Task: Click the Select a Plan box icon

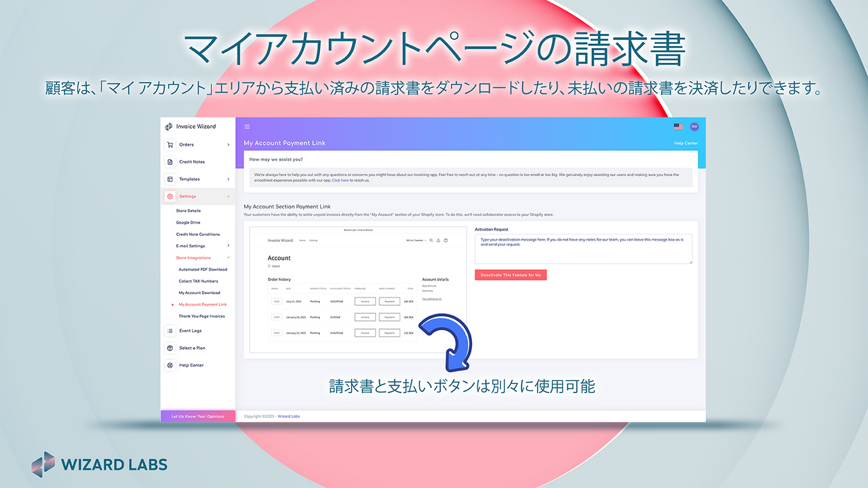Action: 170,348
